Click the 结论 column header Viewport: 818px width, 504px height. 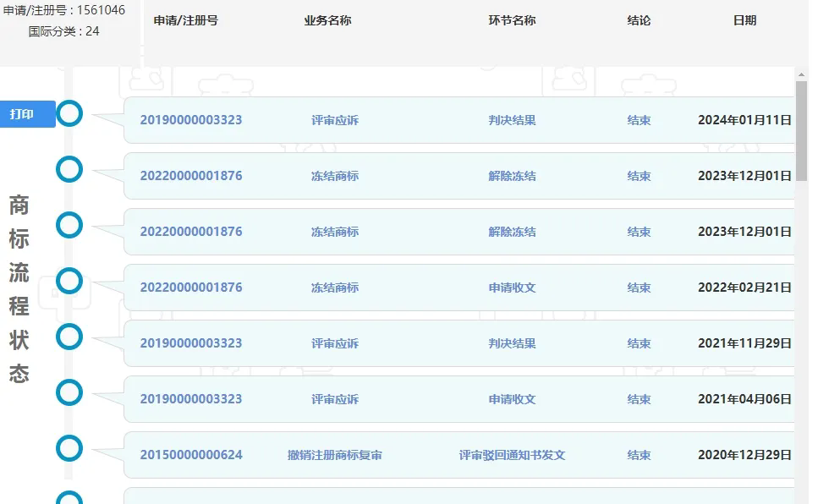click(639, 20)
